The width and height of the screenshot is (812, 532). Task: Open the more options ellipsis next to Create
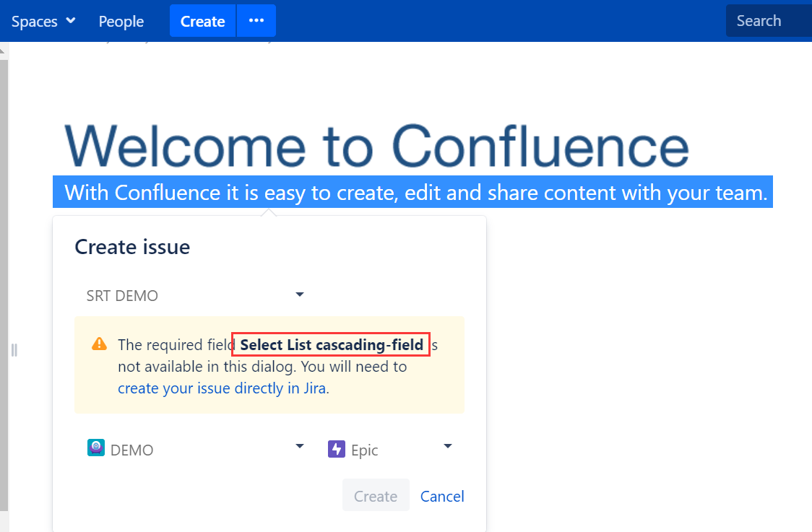(256, 21)
